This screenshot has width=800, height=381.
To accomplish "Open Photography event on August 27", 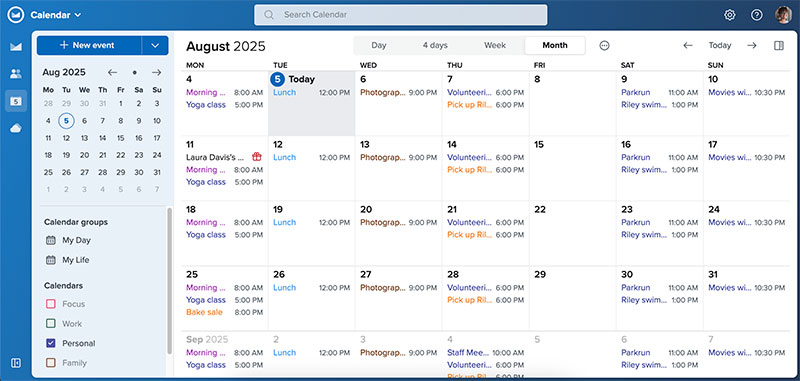I will coord(398,288).
